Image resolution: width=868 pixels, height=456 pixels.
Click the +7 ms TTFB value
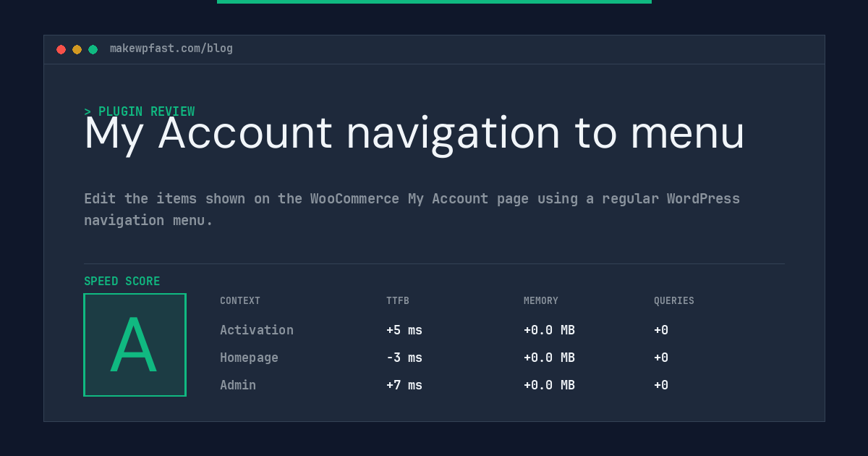[x=404, y=385]
